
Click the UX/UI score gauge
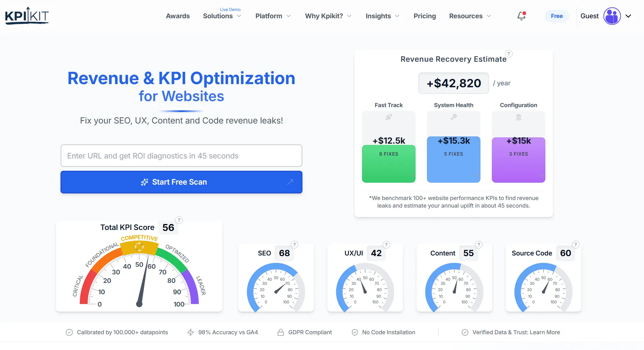tap(365, 287)
